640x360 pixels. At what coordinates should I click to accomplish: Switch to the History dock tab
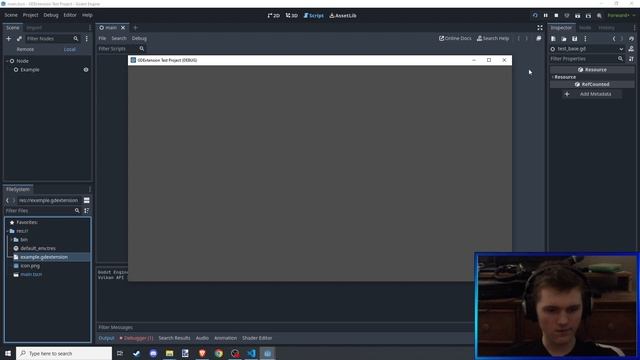pos(607,28)
